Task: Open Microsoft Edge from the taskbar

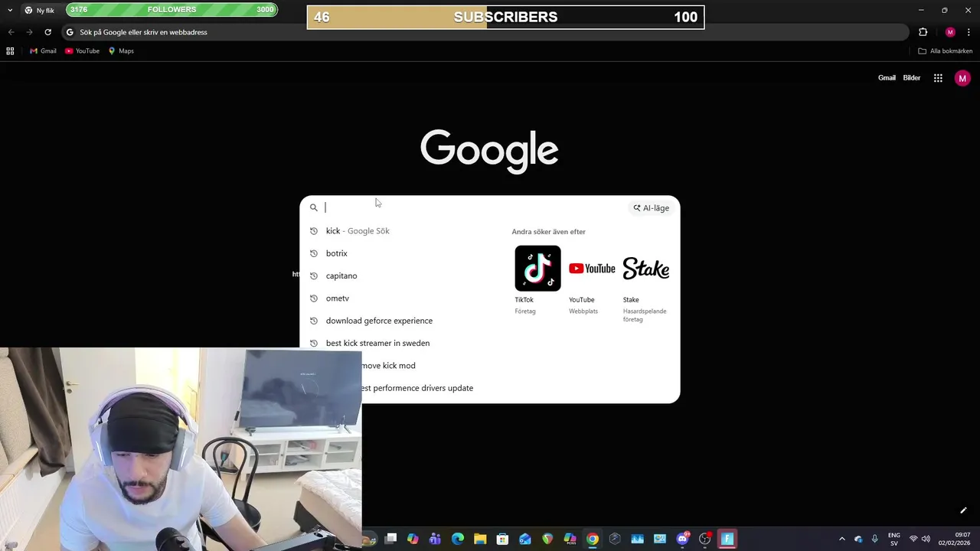Action: 458,539
